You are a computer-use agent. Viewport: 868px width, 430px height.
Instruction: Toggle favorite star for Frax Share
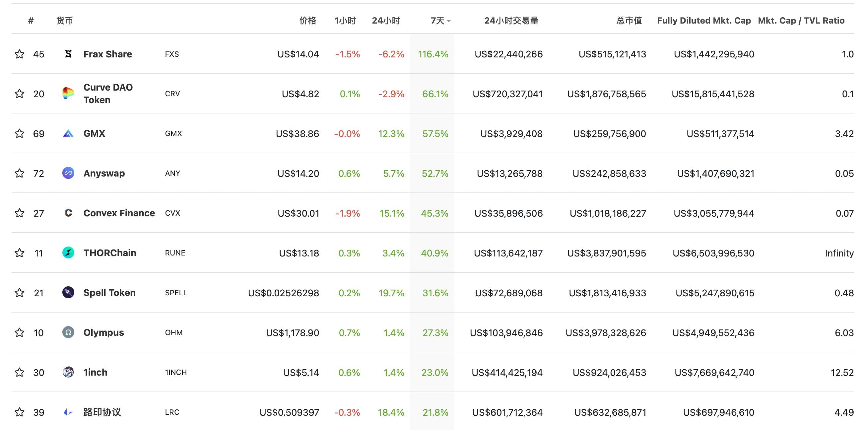20,54
